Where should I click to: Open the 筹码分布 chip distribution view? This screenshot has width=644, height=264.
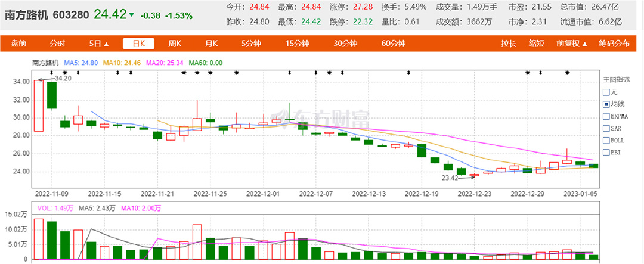(614, 44)
